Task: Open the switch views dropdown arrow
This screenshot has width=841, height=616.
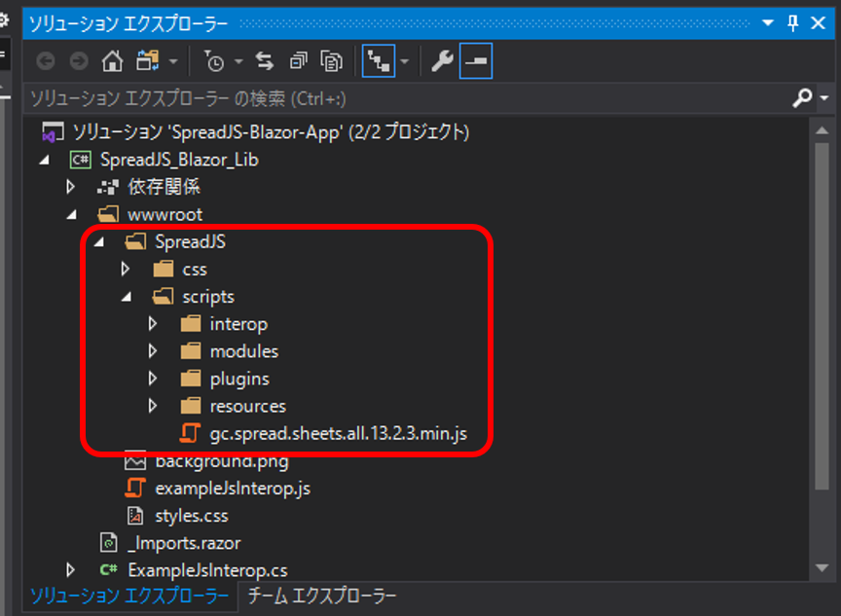Action: pos(173,61)
